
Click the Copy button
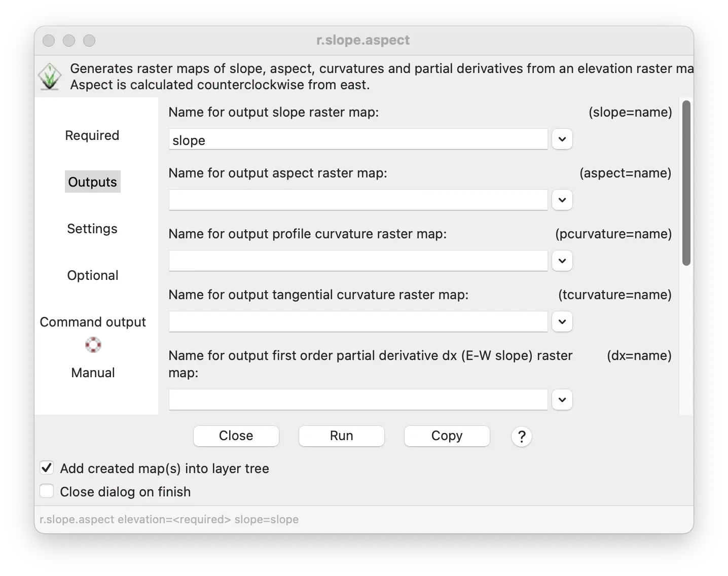tap(447, 436)
